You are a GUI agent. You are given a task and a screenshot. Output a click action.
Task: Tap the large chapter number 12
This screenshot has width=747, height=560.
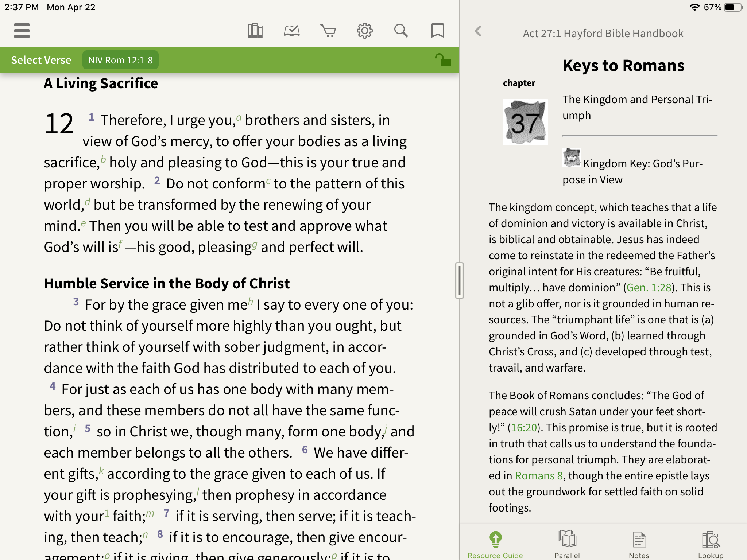[59, 124]
